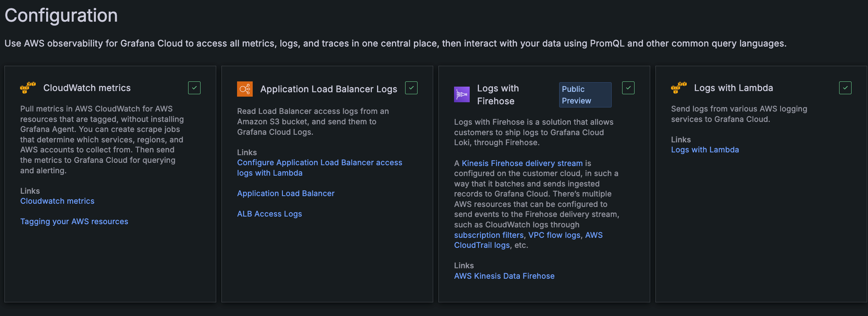Viewport: 868px width, 316px height.
Task: Open the AWS Kinesis Data Firehose link
Action: [x=504, y=276]
